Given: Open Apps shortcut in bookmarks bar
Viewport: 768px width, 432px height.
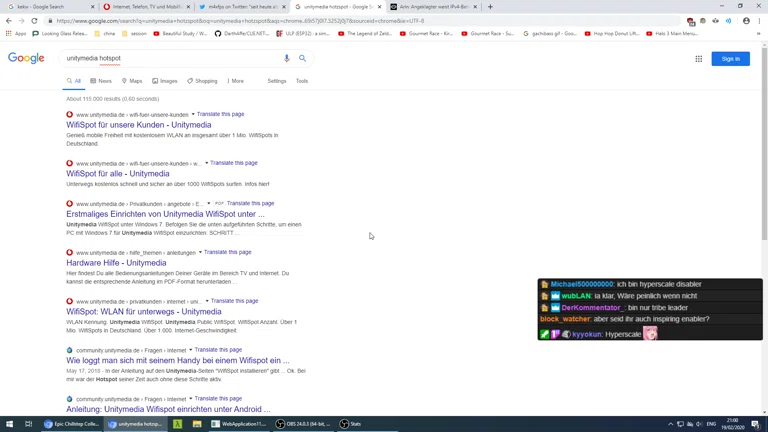Looking at the screenshot, I should pyautogui.click(x=16, y=34).
